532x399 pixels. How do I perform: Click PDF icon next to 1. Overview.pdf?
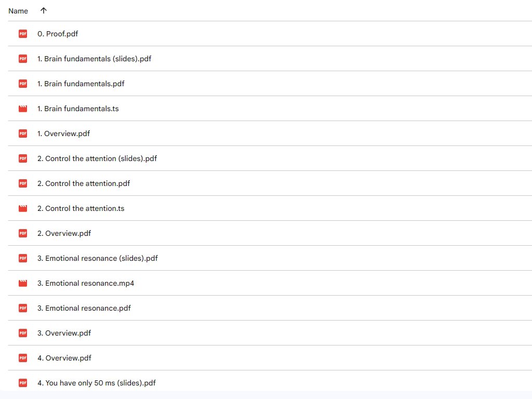pos(23,134)
